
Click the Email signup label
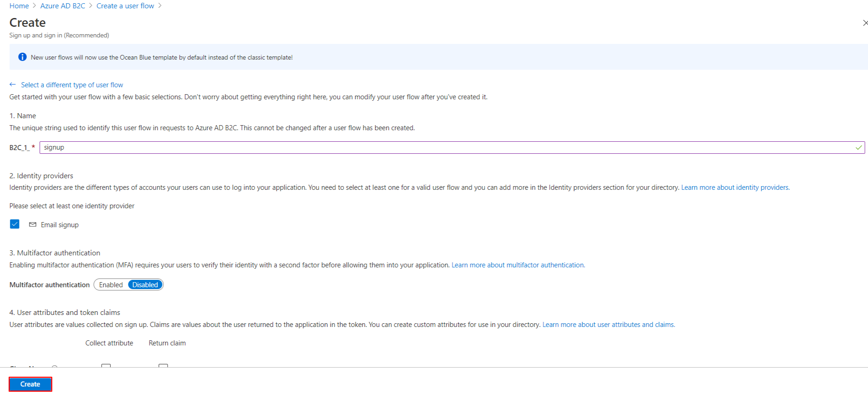coord(60,225)
